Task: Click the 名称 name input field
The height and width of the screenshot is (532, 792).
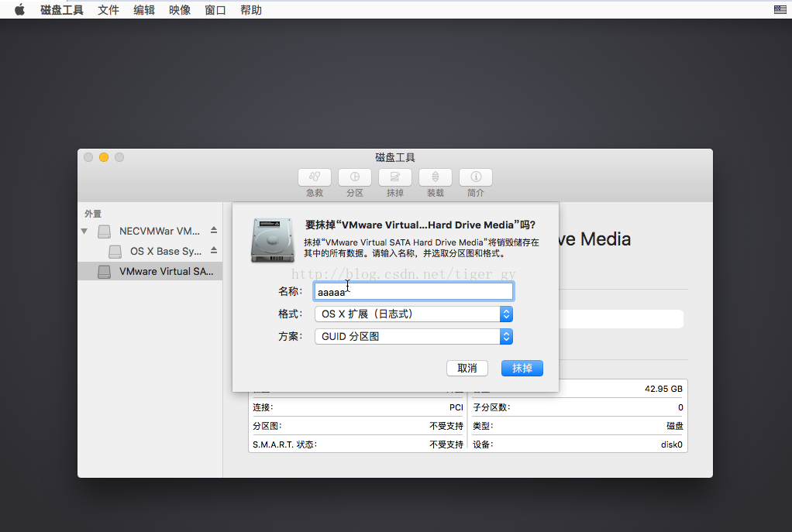Action: click(414, 292)
